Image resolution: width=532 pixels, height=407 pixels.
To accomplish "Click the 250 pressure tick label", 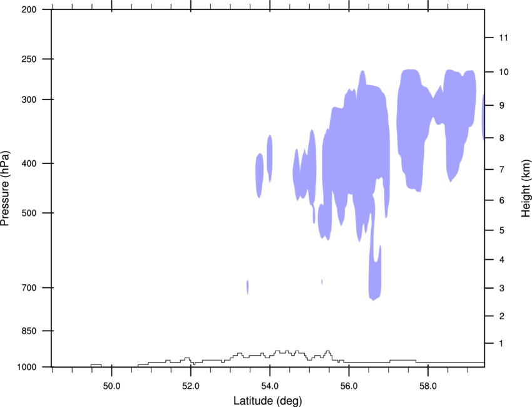I will (x=29, y=59).
